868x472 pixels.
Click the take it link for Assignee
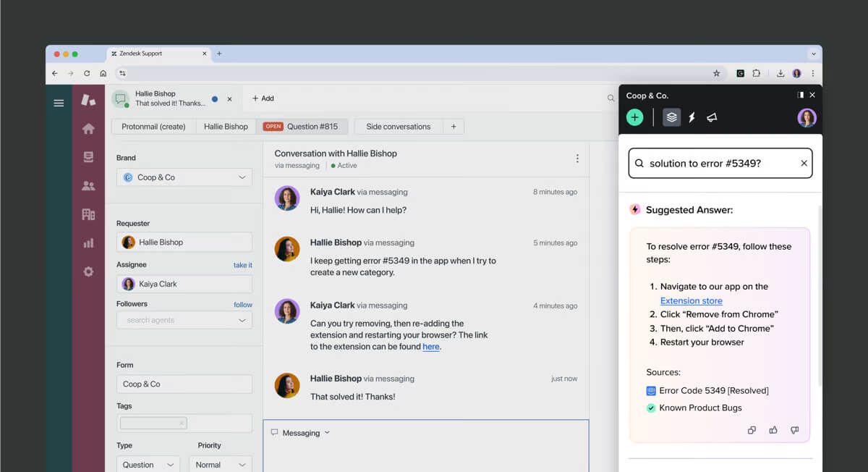coord(243,265)
